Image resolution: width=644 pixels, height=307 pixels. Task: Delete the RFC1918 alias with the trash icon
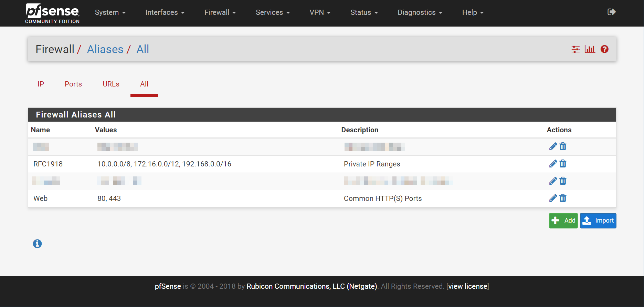pyautogui.click(x=563, y=164)
